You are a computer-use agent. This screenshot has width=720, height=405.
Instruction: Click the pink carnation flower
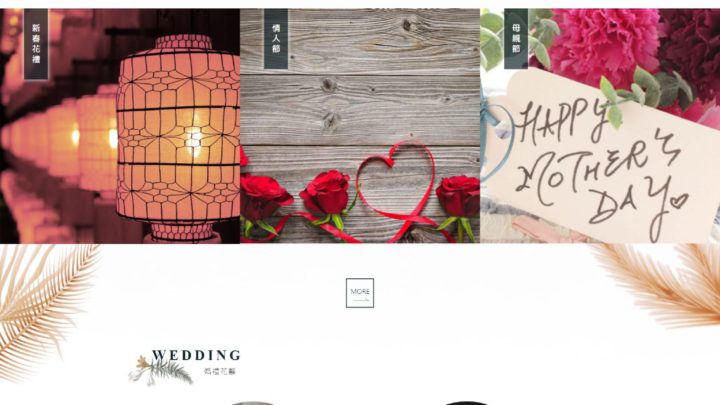pos(606,41)
